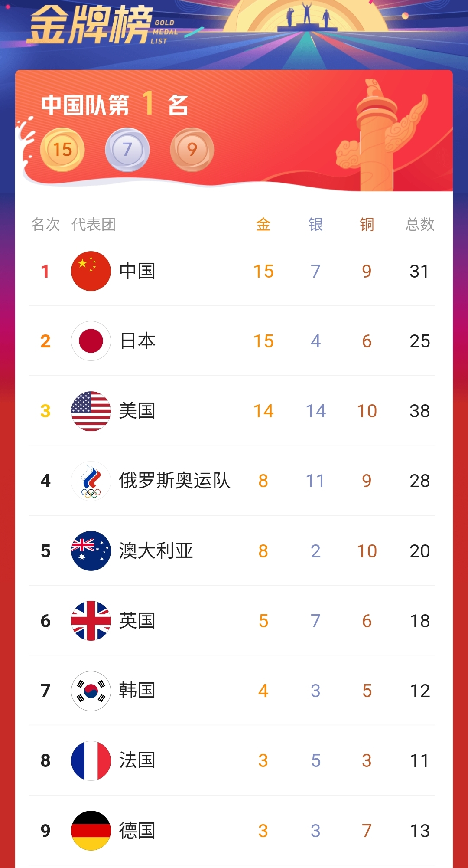Viewport: 468px width, 868px height.
Task: Tap the China flag icon
Action: pyautogui.click(x=91, y=271)
